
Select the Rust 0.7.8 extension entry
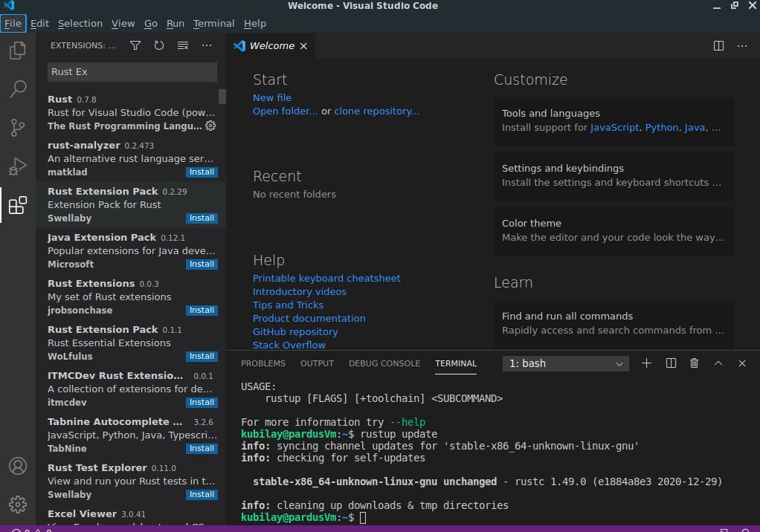(x=131, y=112)
